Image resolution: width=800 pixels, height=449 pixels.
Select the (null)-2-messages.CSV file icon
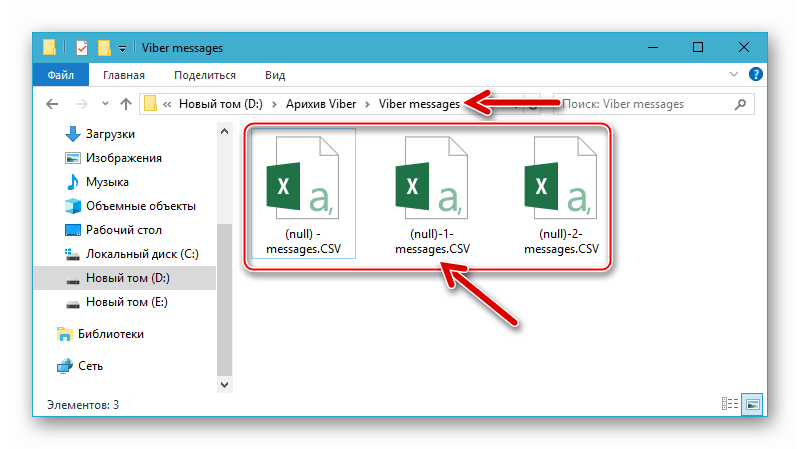(561, 178)
